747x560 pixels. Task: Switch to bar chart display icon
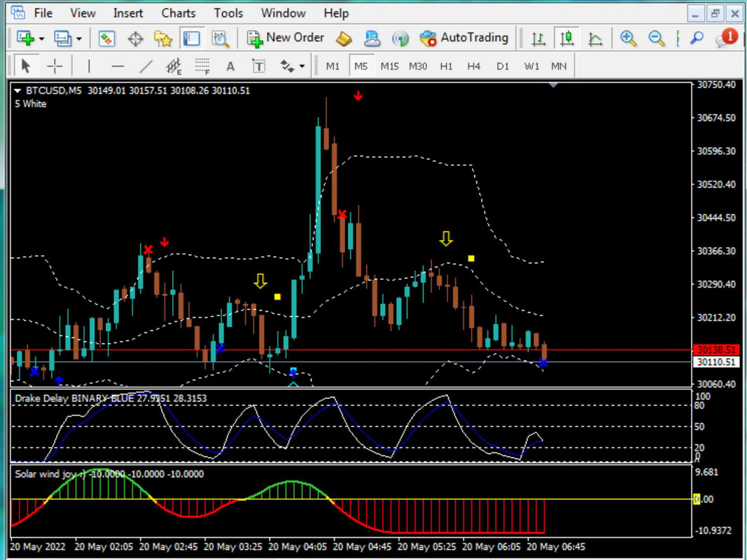pos(538,38)
